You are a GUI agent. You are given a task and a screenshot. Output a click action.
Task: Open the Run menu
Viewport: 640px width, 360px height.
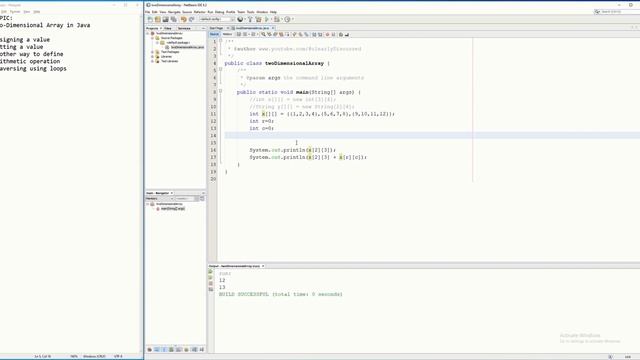click(210, 12)
